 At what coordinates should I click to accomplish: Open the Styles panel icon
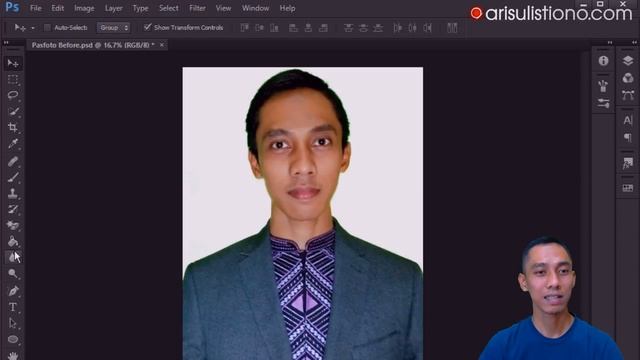628,163
